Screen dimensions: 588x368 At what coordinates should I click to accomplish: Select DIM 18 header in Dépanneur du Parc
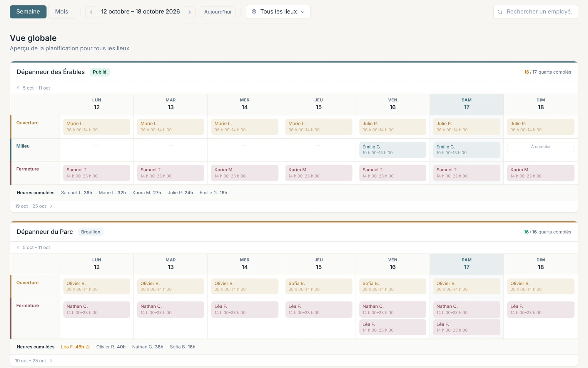pos(541,264)
